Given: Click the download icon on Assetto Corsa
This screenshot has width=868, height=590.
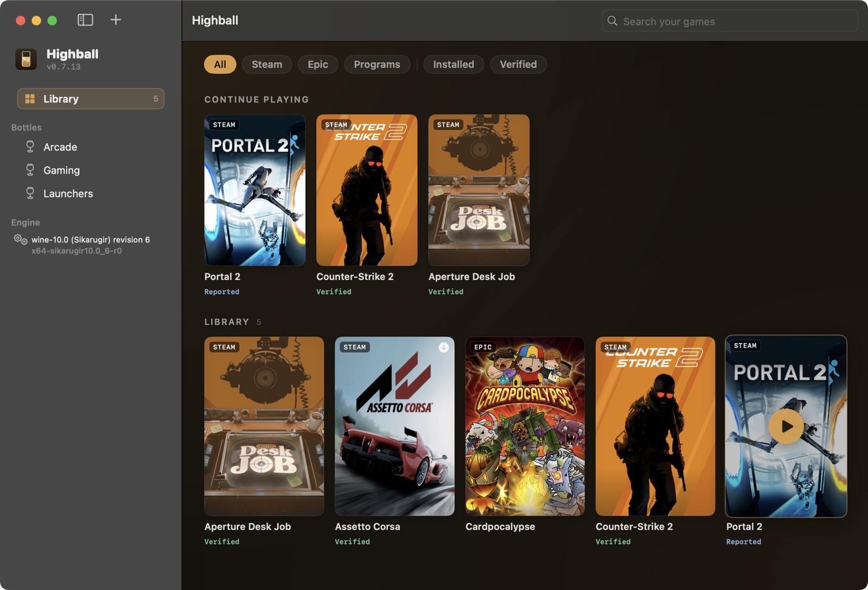Looking at the screenshot, I should click(x=443, y=347).
